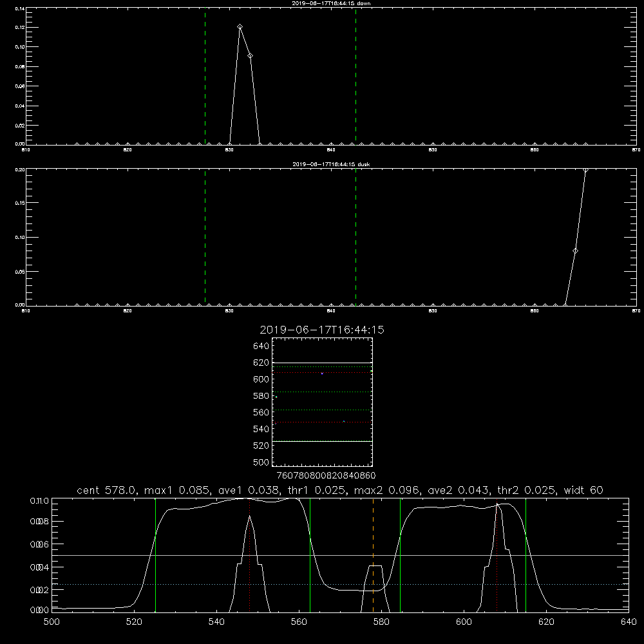Screen dimensions: 644x644
Task: Select the green vertical line at 525
Action: [x=155, y=555]
